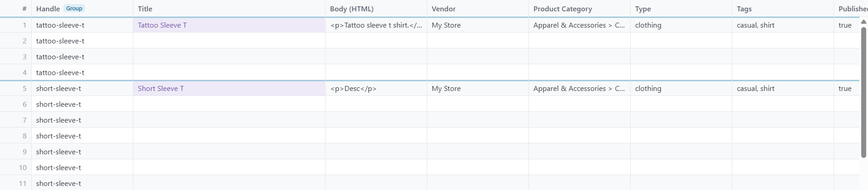Click My Store vendor in row 1

click(x=478, y=25)
